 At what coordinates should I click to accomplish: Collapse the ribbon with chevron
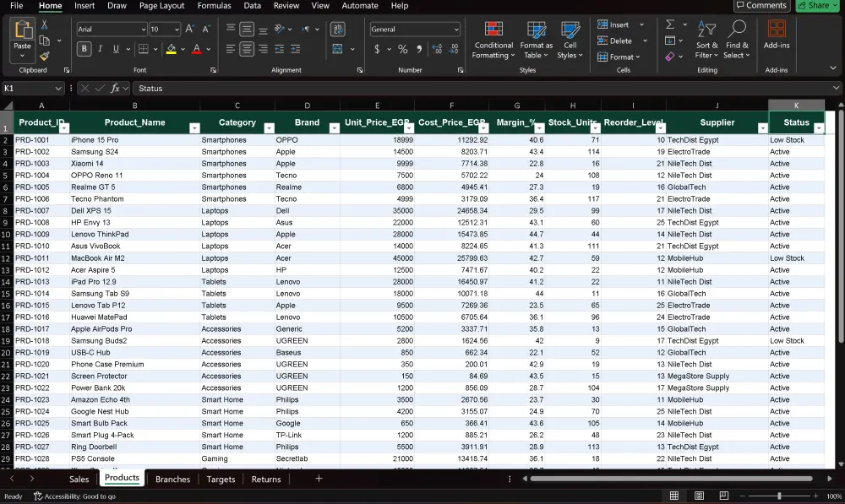(x=833, y=68)
